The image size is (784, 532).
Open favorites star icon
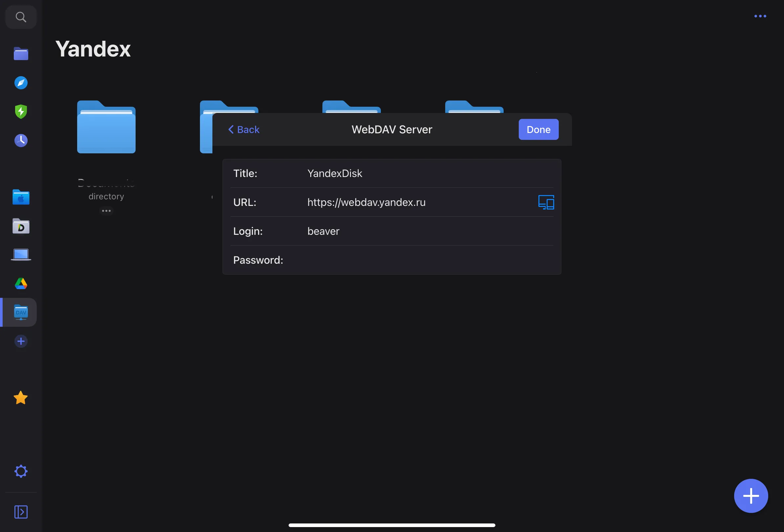[x=21, y=398]
